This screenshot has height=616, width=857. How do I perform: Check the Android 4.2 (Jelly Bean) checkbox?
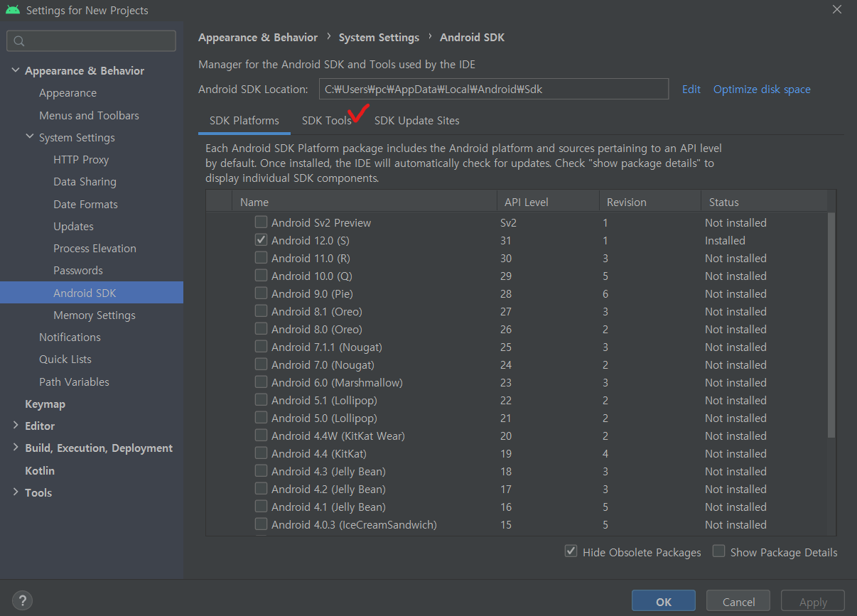262,489
